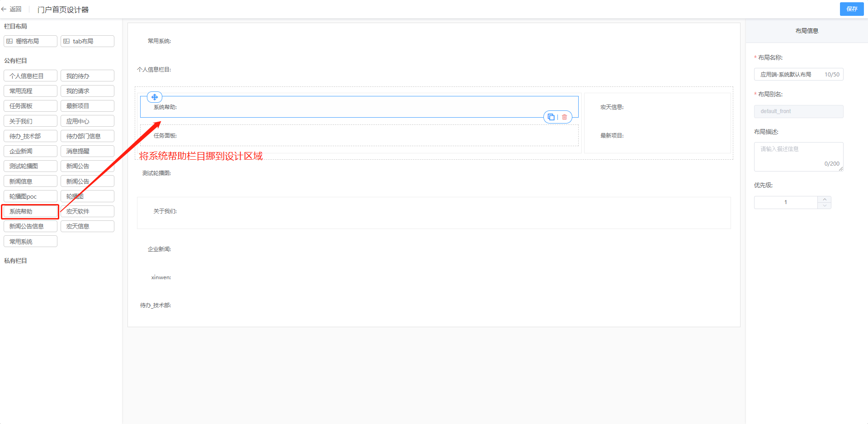Choose 常用流程 in the column list
This screenshot has height=424, width=868.
click(x=30, y=91)
